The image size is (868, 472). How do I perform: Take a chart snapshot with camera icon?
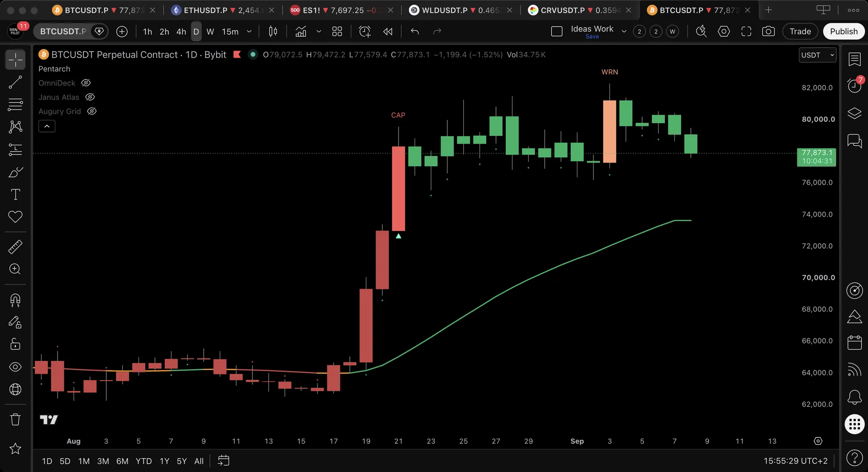768,31
